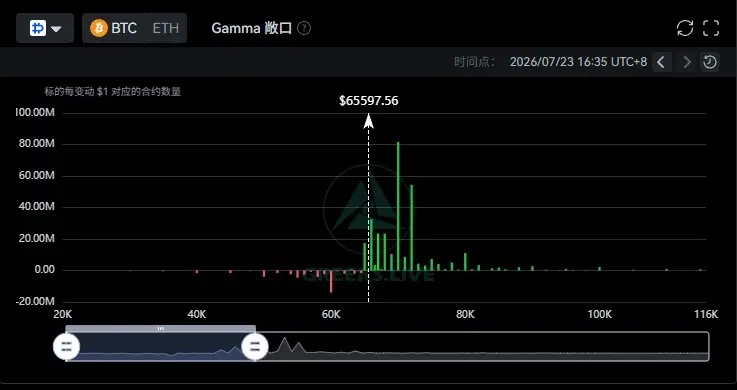Select the BTC tab

tap(114, 28)
